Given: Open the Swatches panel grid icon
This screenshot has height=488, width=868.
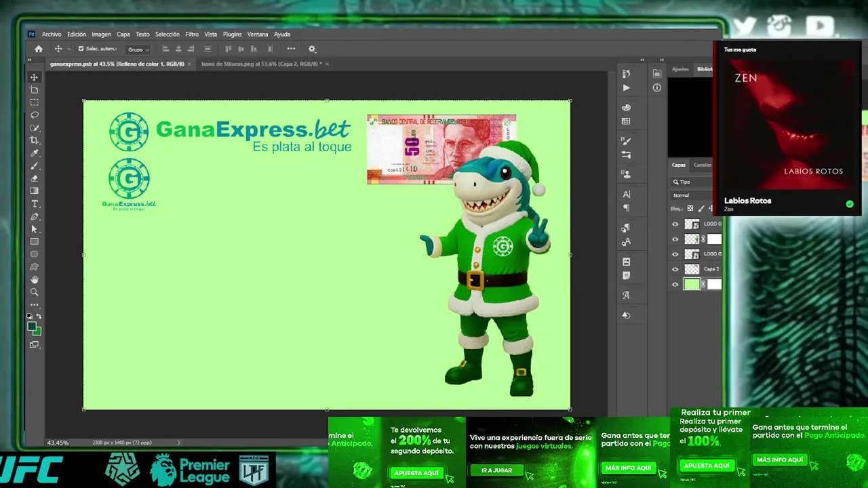Looking at the screenshot, I should point(626,122).
